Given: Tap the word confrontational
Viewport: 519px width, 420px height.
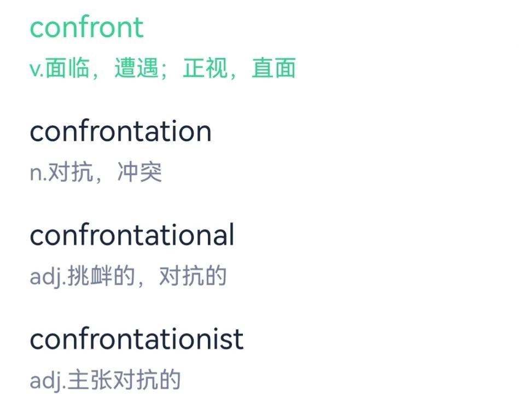Looking at the screenshot, I should point(132,235).
